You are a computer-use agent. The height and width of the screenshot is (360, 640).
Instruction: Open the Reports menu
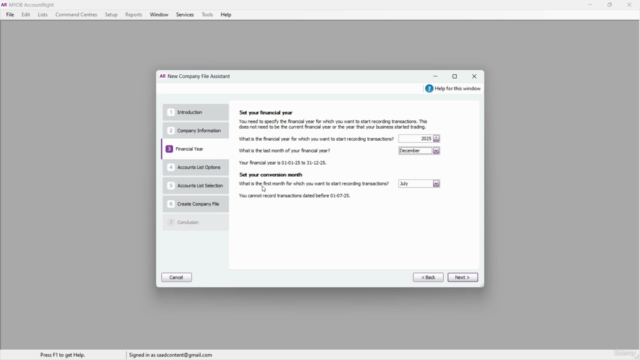[x=133, y=15]
